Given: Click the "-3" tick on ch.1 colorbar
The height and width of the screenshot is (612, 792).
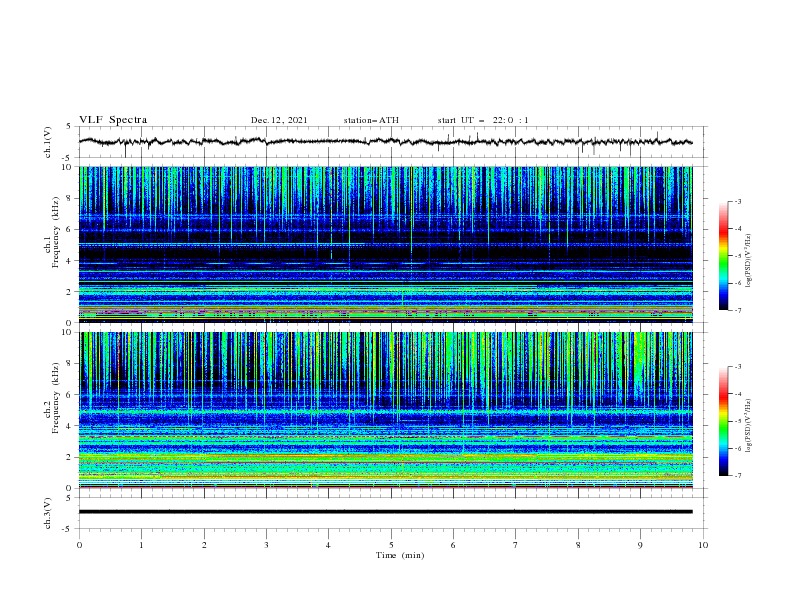Looking at the screenshot, I should (737, 201).
